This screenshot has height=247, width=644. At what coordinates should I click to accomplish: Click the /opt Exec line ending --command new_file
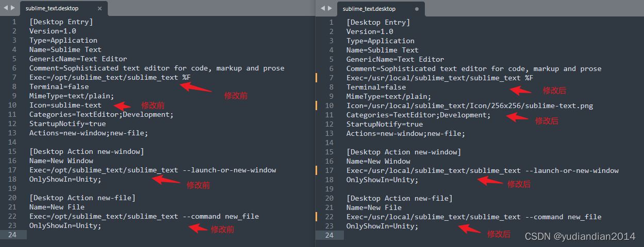(144, 216)
